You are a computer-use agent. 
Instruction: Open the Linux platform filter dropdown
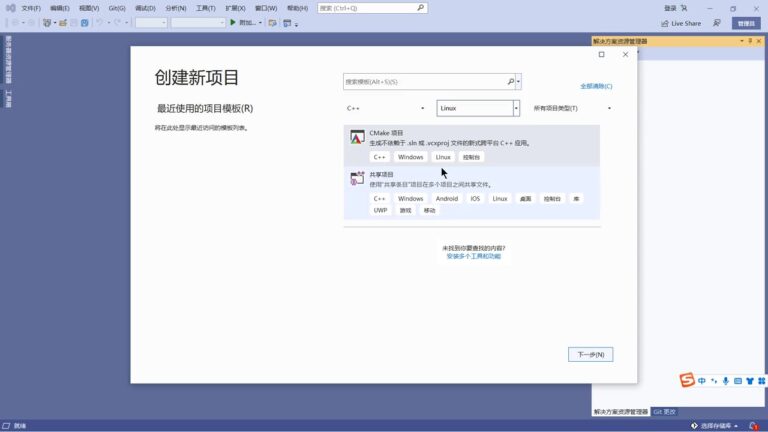(478, 108)
